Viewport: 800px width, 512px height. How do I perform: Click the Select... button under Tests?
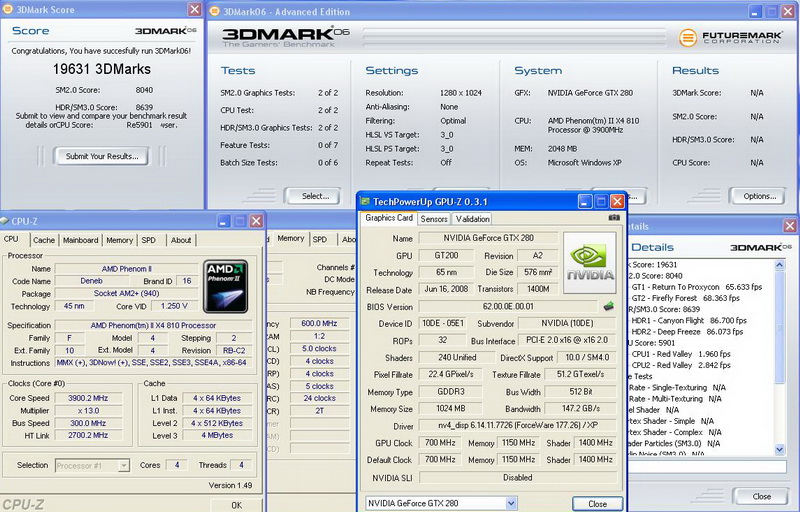pyautogui.click(x=315, y=196)
